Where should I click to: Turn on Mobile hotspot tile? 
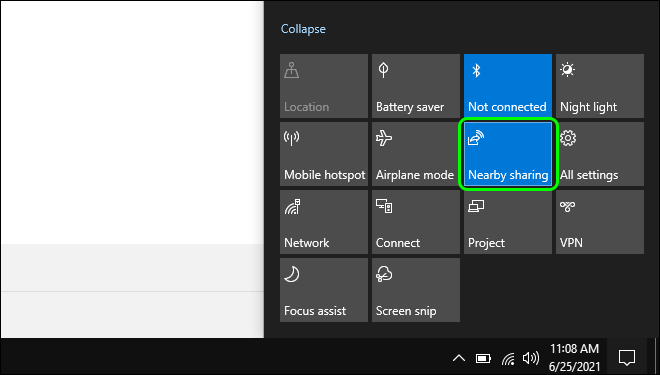pos(324,154)
